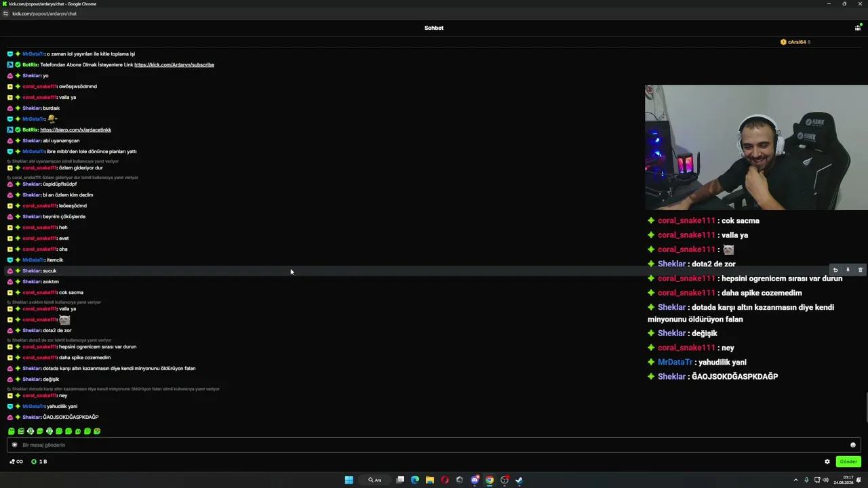Screen dimensions: 868x488
Task: View site information in Chrome address bar
Action: pos(5,14)
